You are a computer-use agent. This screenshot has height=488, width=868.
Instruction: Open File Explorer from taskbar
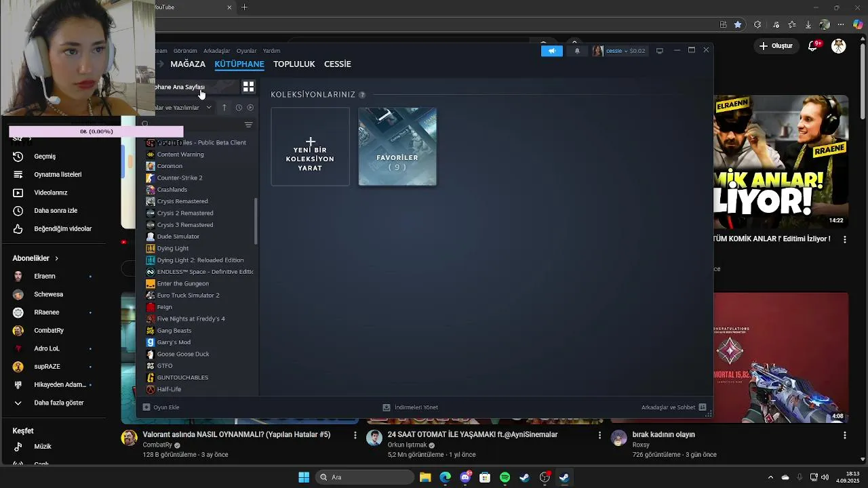click(425, 477)
